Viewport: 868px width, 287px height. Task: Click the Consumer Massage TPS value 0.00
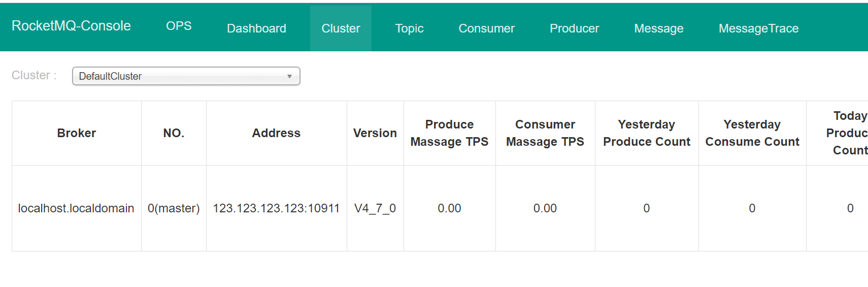(545, 208)
